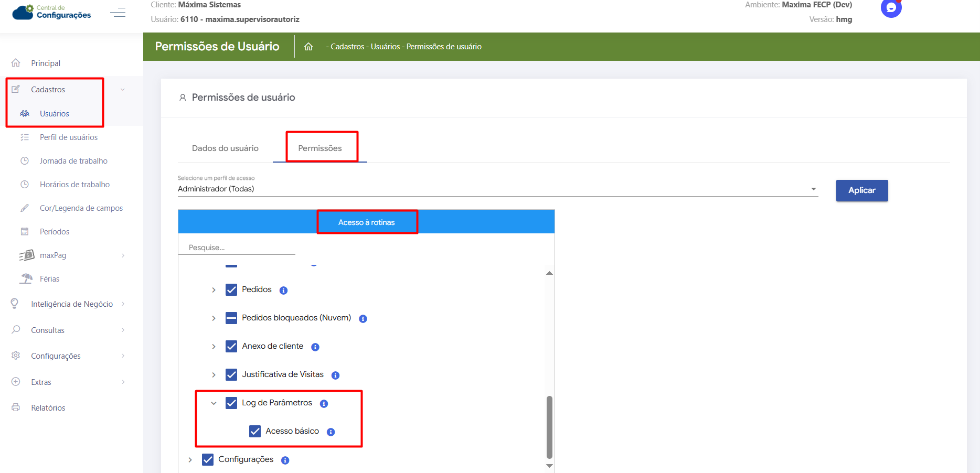
Task: Uncheck the Justificativa de Visitas checkbox
Action: pyautogui.click(x=231, y=375)
